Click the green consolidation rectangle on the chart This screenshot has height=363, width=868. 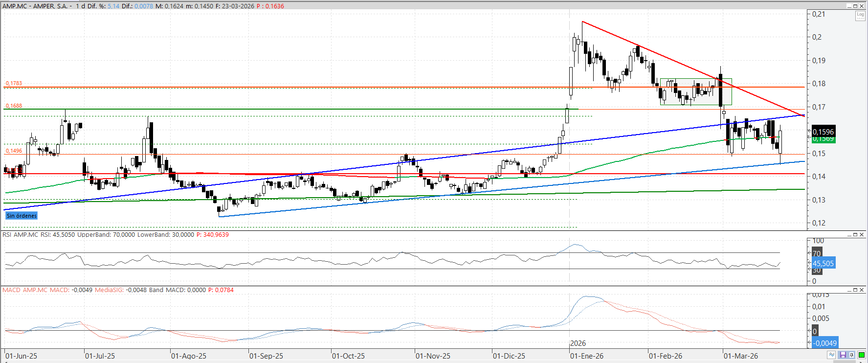pos(696,91)
